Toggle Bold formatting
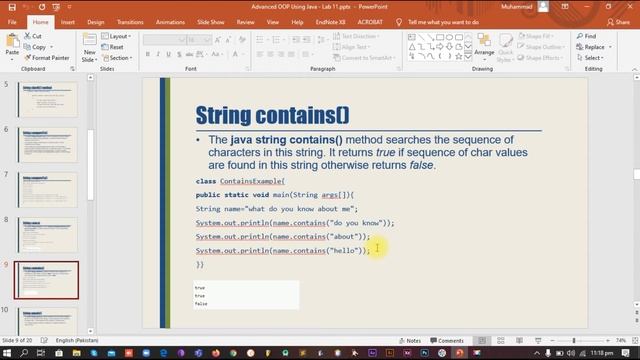Viewport: 640px width, 360px height. coord(148,54)
